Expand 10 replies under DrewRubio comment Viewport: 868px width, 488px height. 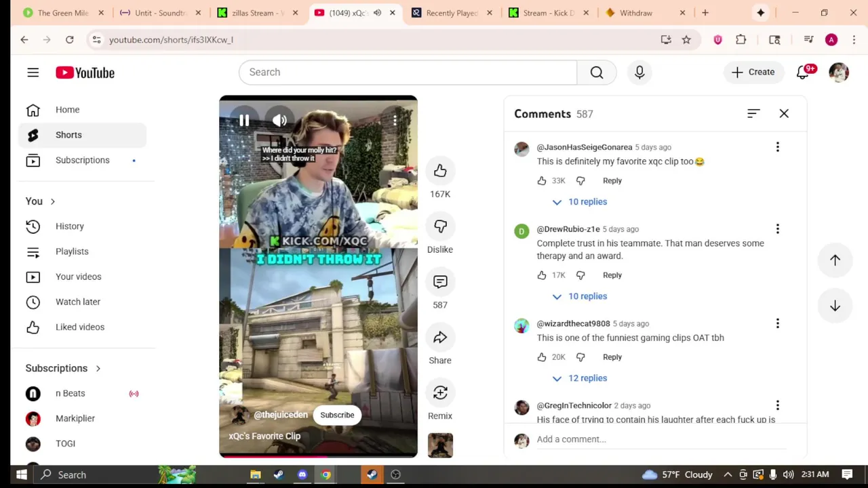point(580,296)
